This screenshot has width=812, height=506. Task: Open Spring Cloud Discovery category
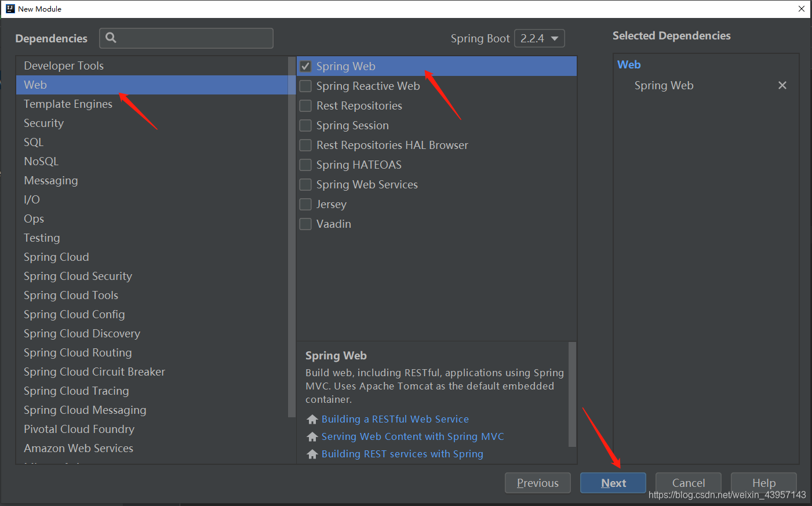click(152, 333)
